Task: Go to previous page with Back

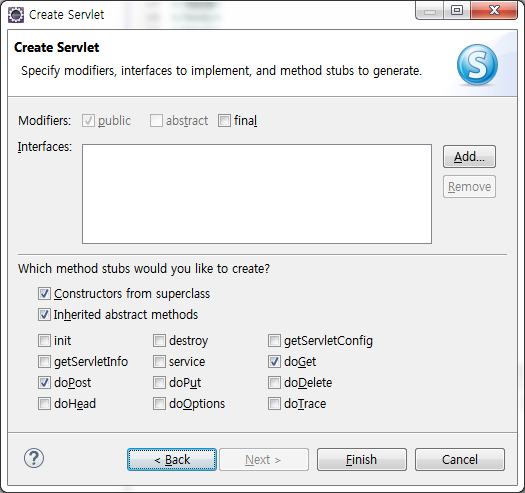Action: [172, 460]
